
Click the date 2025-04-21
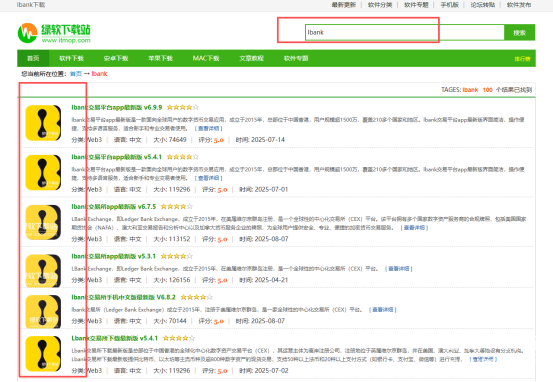[x=271, y=280]
